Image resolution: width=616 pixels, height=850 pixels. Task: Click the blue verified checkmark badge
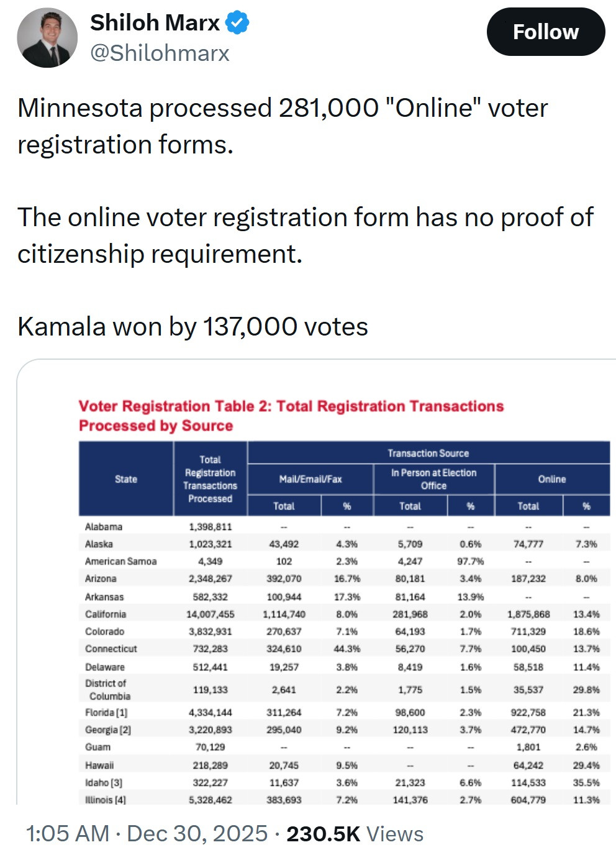click(237, 23)
